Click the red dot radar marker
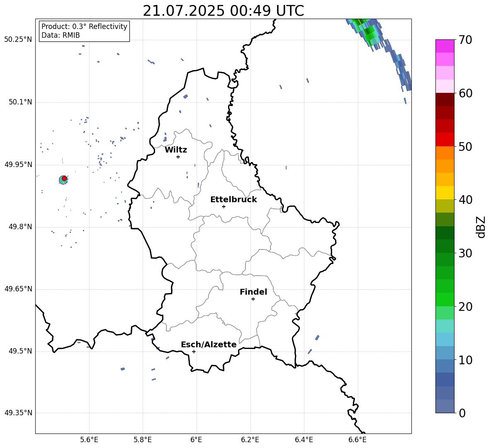491x448 pixels. (64, 178)
